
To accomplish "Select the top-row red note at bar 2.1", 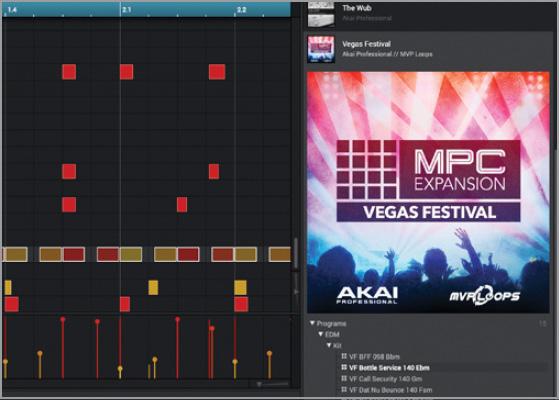I will pos(127,72).
